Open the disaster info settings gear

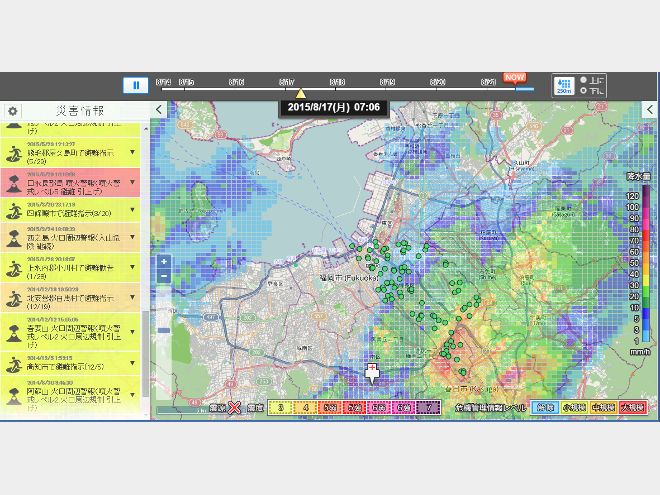click(x=13, y=111)
